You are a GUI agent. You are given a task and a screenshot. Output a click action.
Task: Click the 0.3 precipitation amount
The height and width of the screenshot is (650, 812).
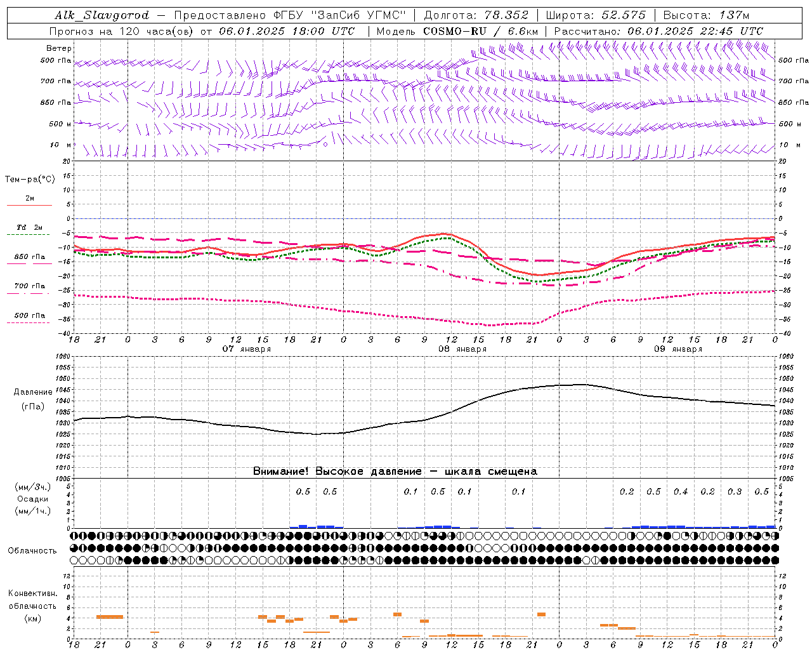tap(735, 492)
